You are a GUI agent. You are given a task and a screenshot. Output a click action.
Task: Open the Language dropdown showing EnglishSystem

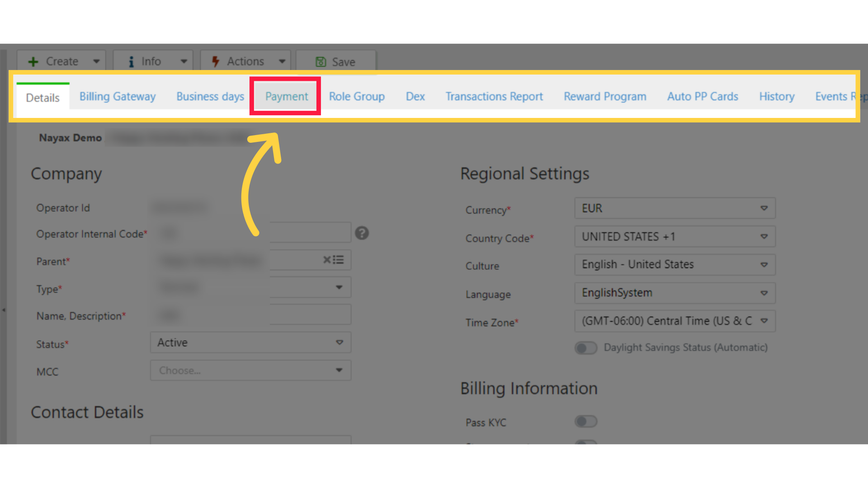point(675,293)
